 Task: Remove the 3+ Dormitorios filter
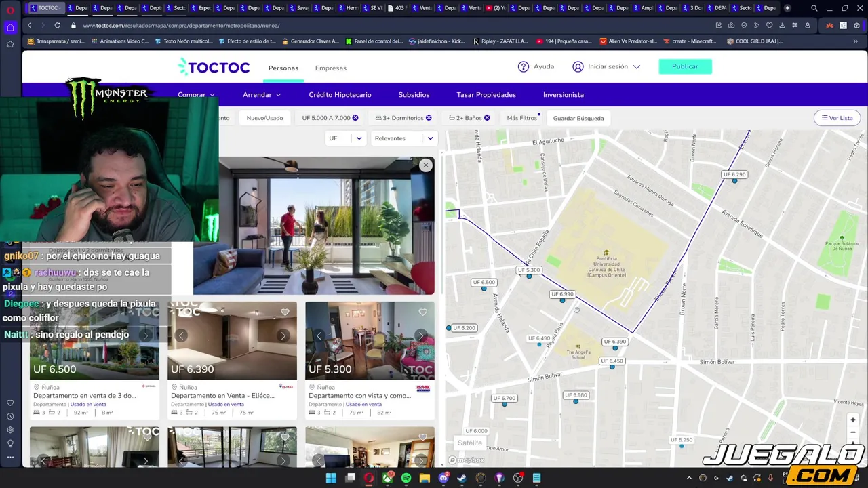click(429, 118)
